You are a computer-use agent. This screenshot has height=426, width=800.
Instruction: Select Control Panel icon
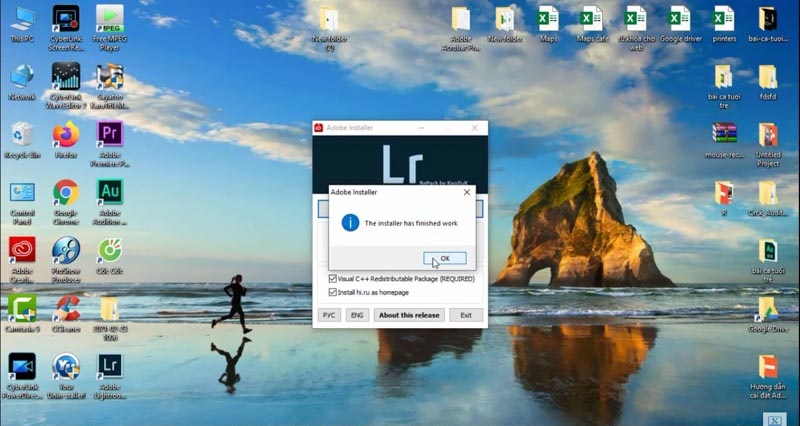point(22,203)
